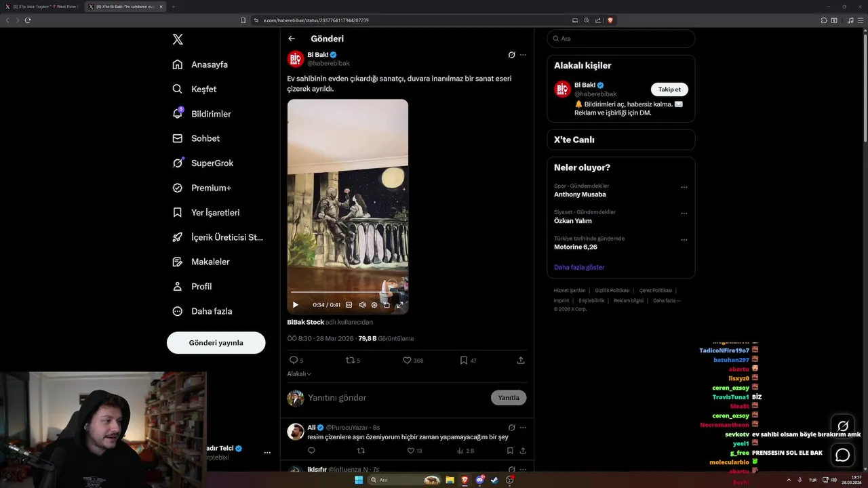Toggle captions on the video
868x488 pixels.
[x=349, y=305]
